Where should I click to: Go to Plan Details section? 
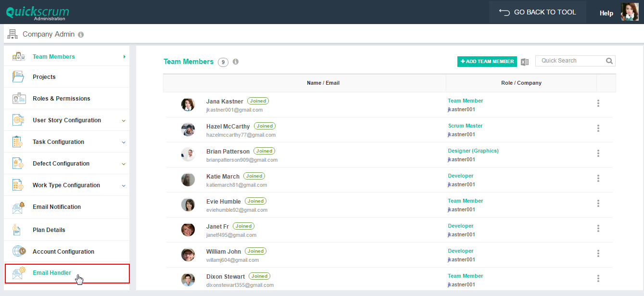click(x=49, y=230)
